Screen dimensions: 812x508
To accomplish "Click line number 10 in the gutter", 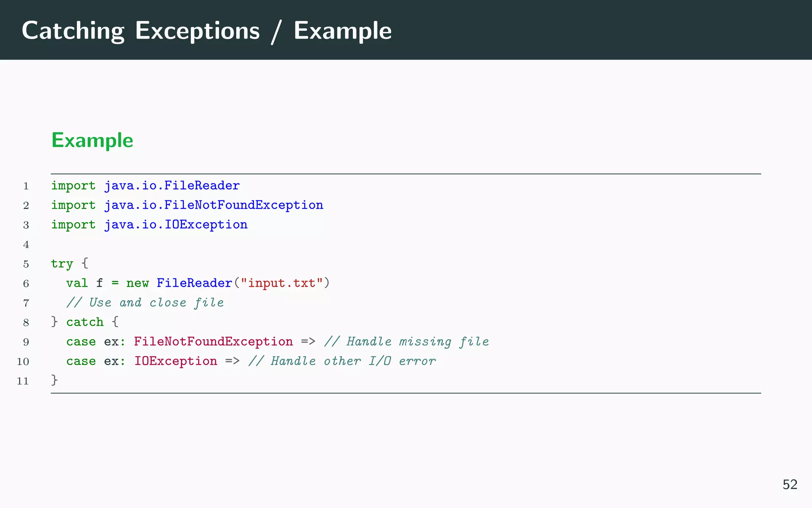I will [23, 362].
